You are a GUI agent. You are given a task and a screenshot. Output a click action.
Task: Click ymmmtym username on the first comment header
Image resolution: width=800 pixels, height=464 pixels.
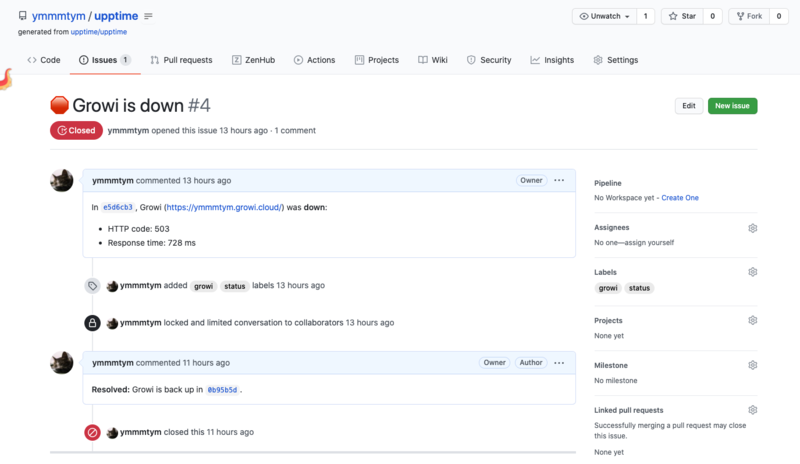coord(113,180)
